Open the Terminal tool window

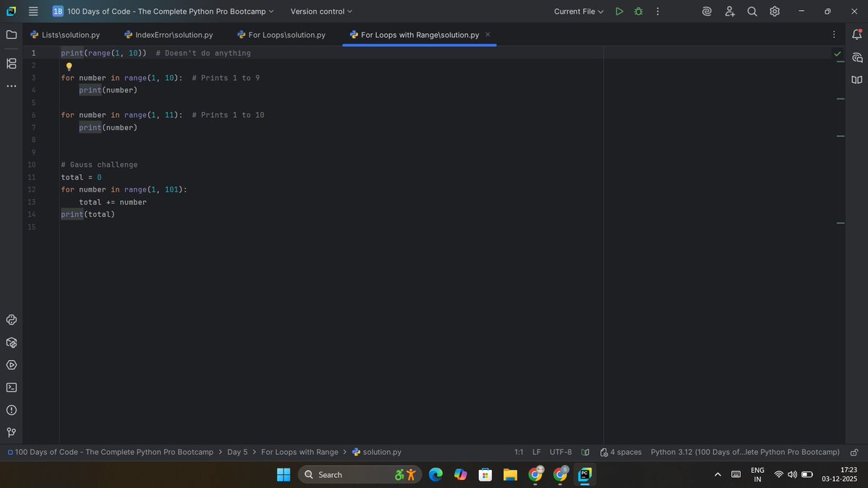pyautogui.click(x=11, y=388)
